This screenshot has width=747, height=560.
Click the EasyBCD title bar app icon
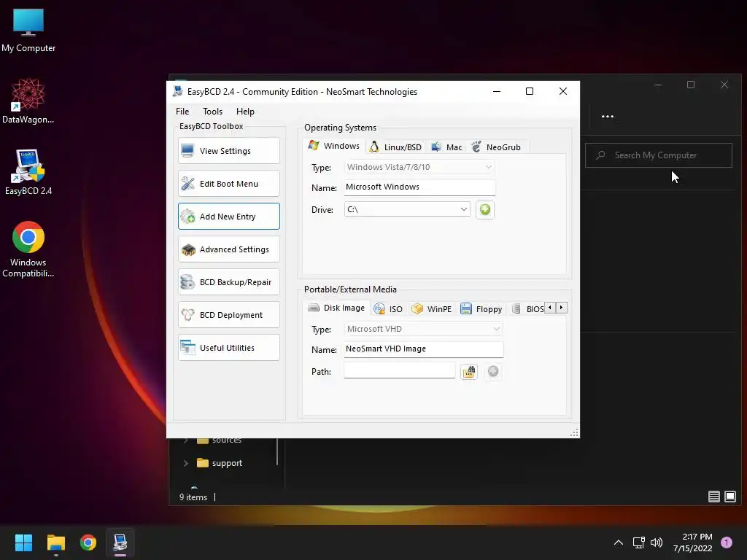point(178,91)
